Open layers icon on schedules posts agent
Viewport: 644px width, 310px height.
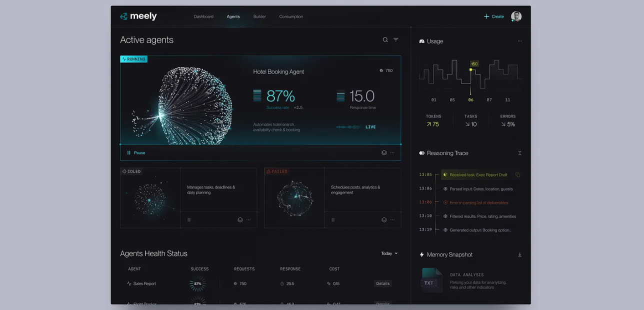[x=384, y=220]
